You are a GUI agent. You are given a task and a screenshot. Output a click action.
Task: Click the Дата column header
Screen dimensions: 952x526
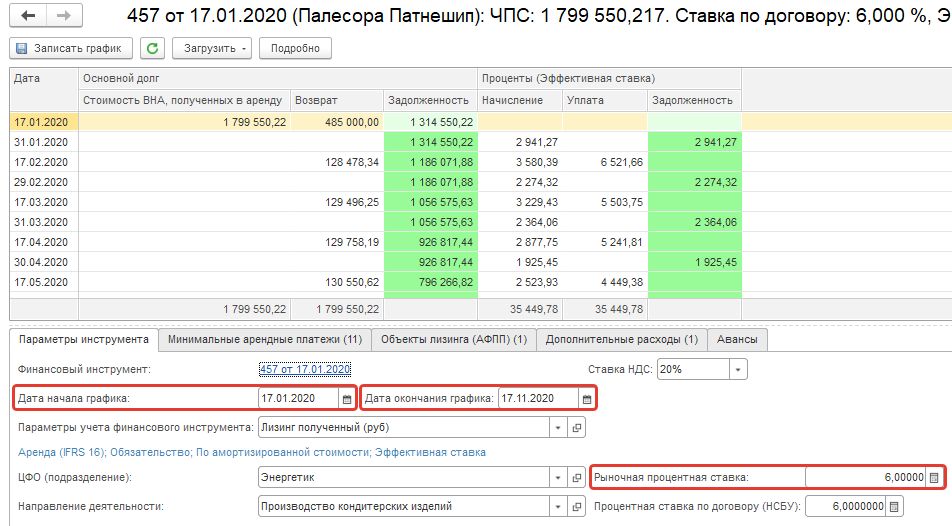(44, 89)
